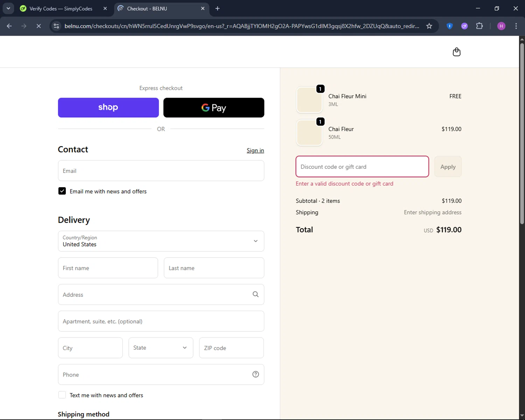Open Chrome three-dot menu
The image size is (525, 420).
tap(516, 26)
